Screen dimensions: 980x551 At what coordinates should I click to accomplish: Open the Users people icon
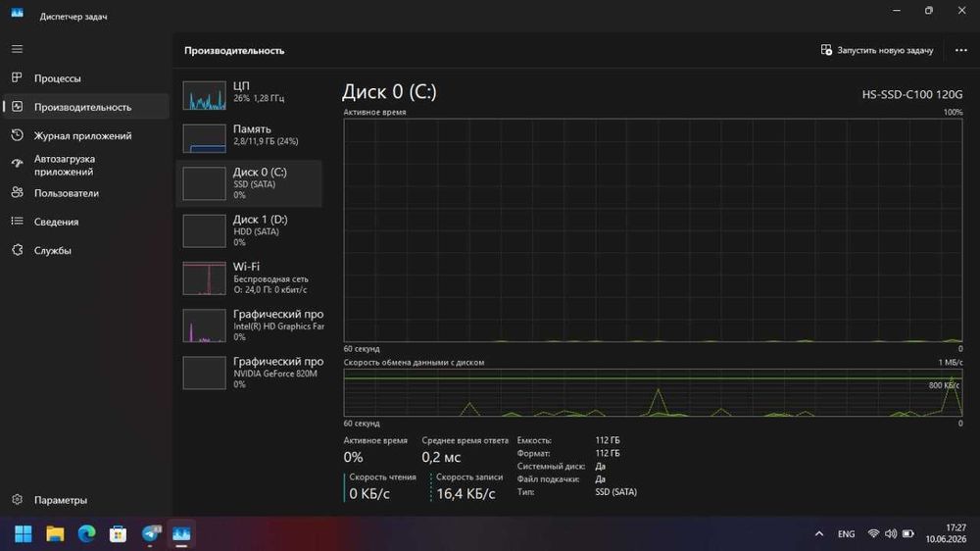click(17, 192)
